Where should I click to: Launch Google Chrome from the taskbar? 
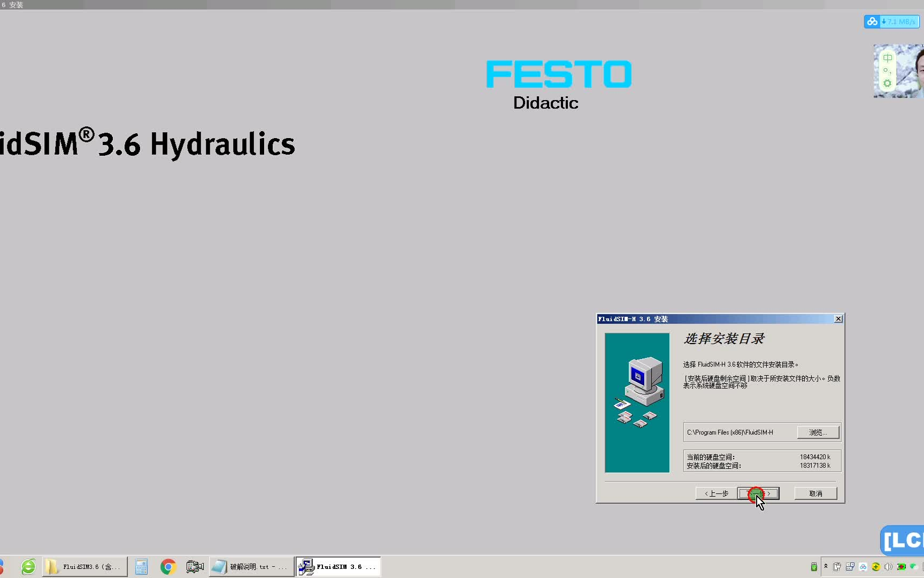(168, 567)
